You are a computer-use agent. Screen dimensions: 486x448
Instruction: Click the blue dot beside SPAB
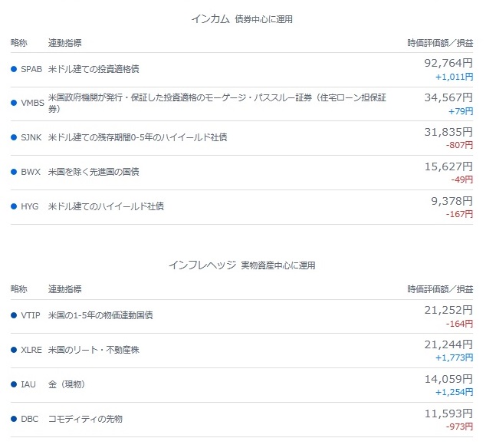(14, 69)
